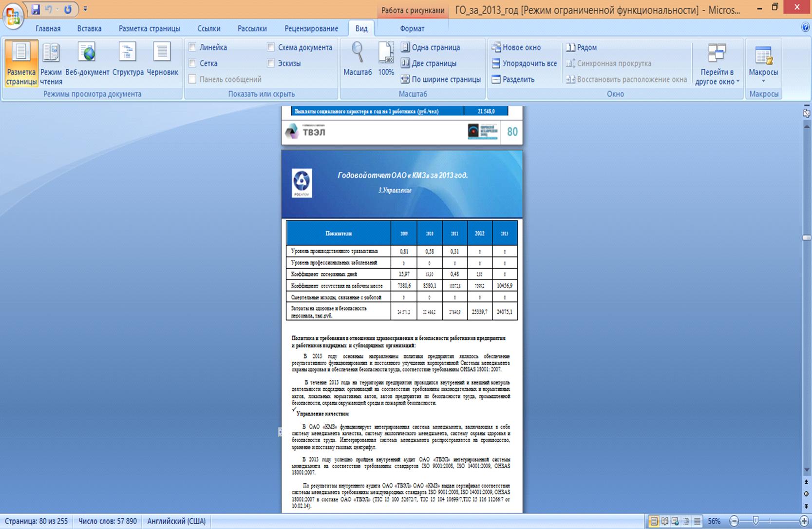This screenshot has width=812, height=529.
Task: Jump to next page using double-down arrow
Action: (807, 506)
